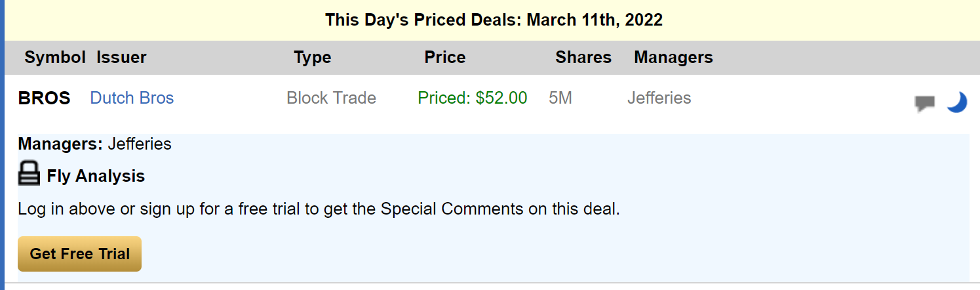Click the This Day's Priced Deals title
The width and height of the screenshot is (980, 290).
pos(494,20)
